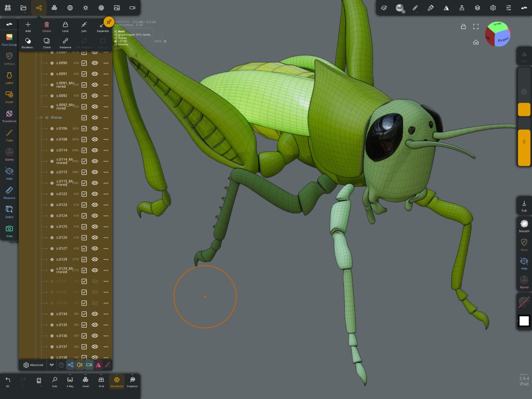532x399 pixels.
Task: Open the three-dots menu for s.0092
Action: [x=106, y=96]
